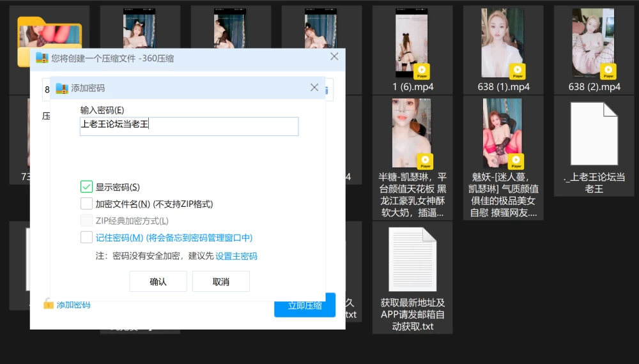The image size is (639, 364).
Task: Click the 360压缩 app icon in title bar
Action: (42, 58)
